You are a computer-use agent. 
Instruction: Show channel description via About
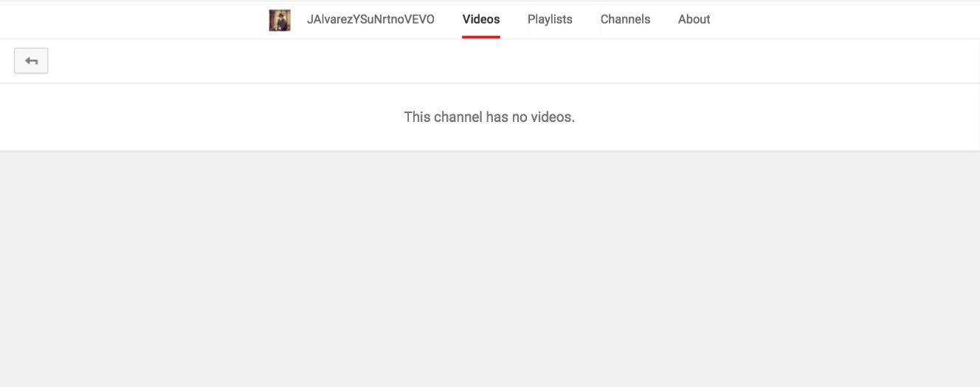pyautogui.click(x=694, y=19)
